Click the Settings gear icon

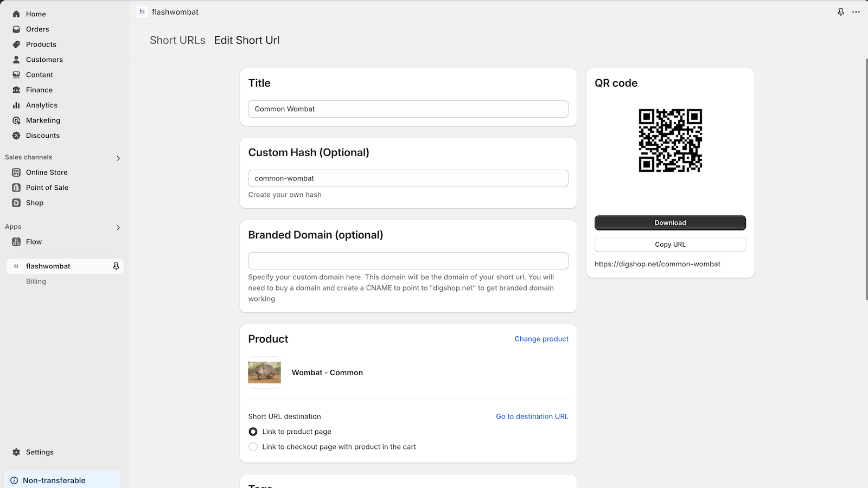[16, 452]
